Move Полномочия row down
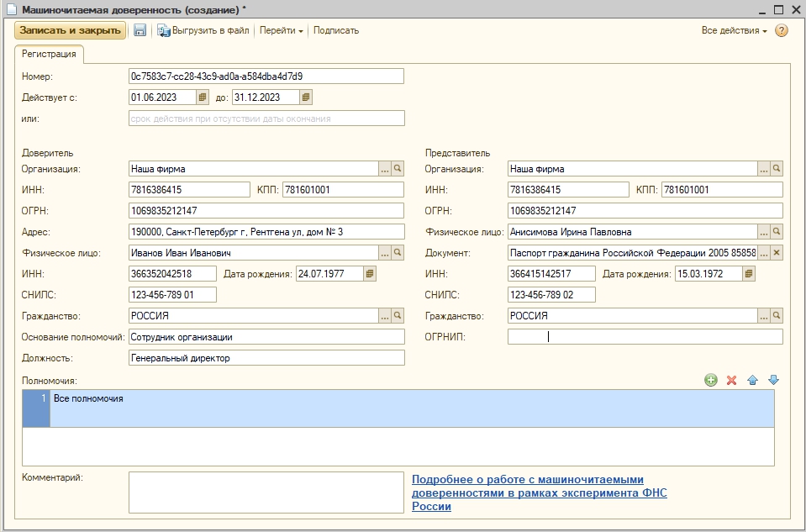The image size is (806, 532). 773,380
